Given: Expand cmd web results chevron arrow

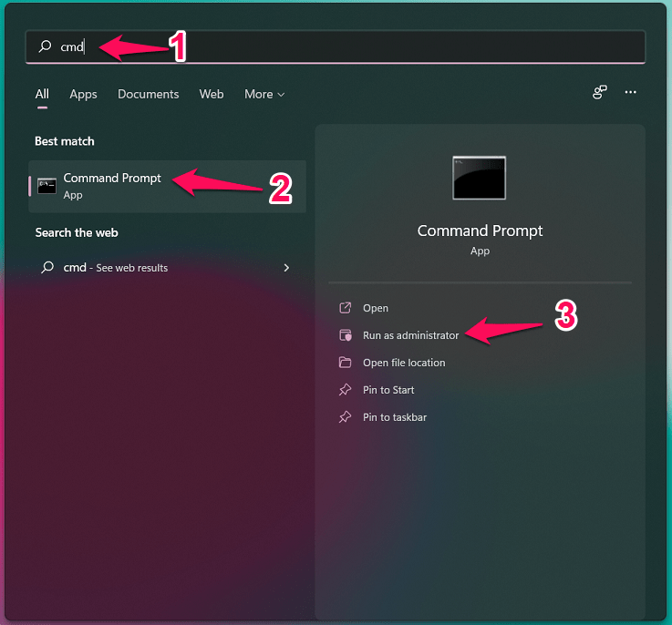Looking at the screenshot, I should click(x=286, y=268).
